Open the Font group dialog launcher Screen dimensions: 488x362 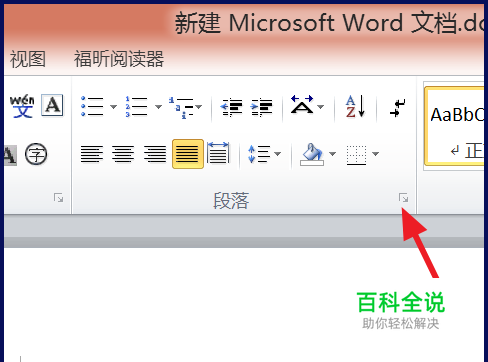pyautogui.click(x=58, y=198)
